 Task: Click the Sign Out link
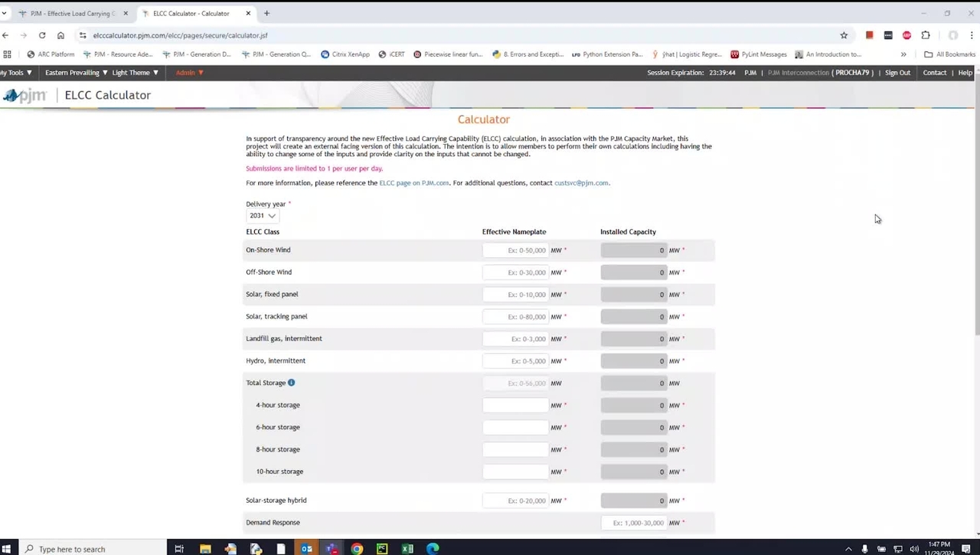(897, 73)
